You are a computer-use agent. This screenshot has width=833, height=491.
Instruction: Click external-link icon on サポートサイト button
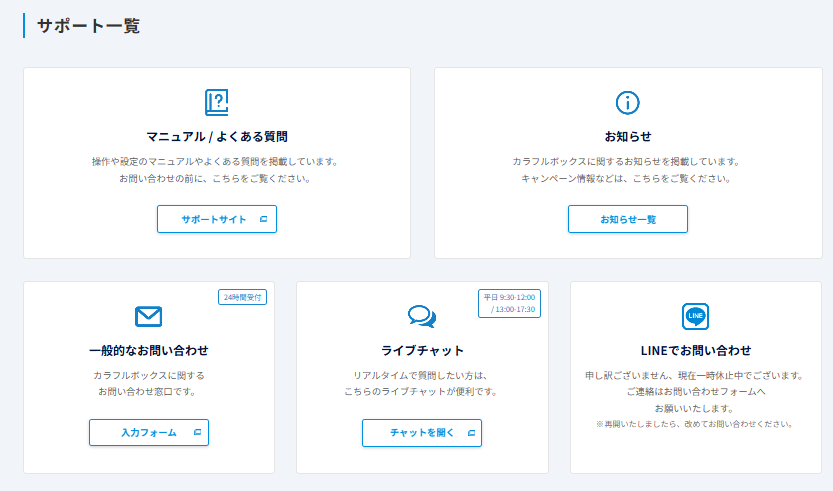(263, 219)
